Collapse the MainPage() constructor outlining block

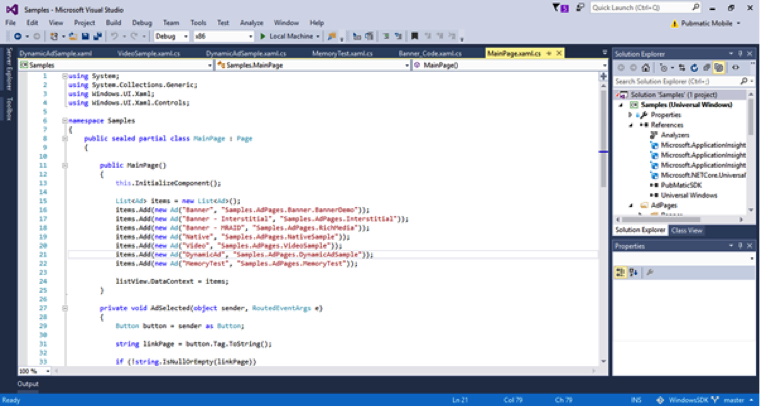click(65, 166)
